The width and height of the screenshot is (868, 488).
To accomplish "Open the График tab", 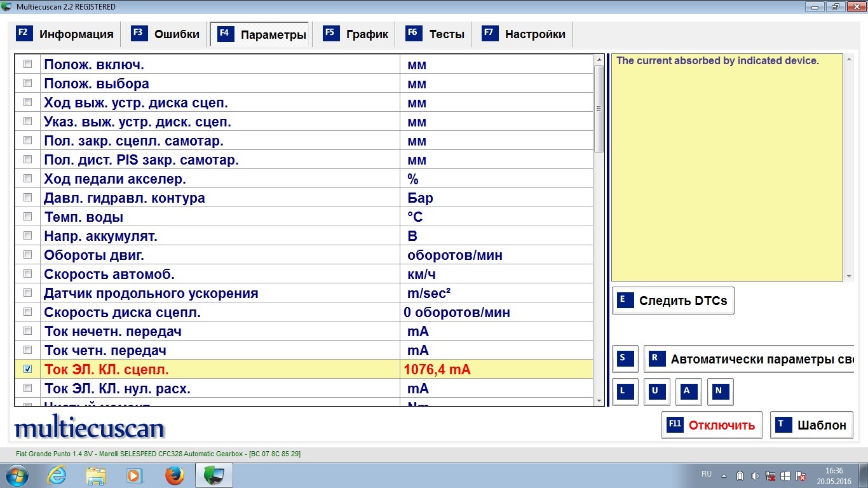I will coord(355,34).
